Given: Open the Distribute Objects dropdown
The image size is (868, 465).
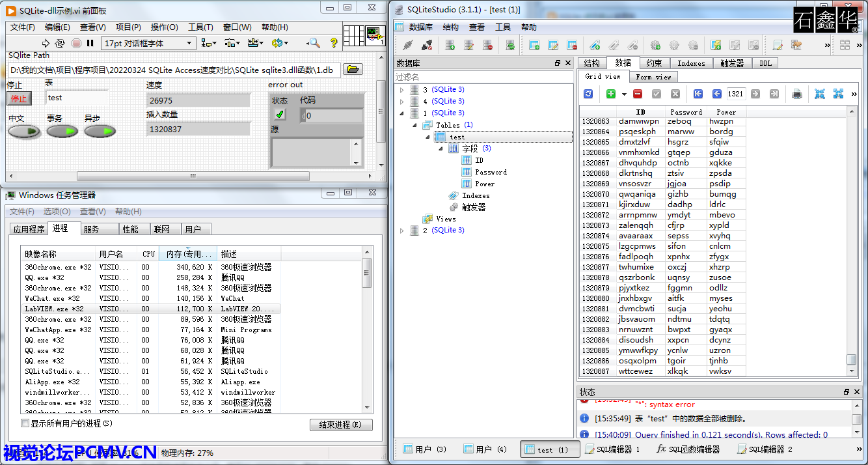Looking at the screenshot, I should pos(232,43).
